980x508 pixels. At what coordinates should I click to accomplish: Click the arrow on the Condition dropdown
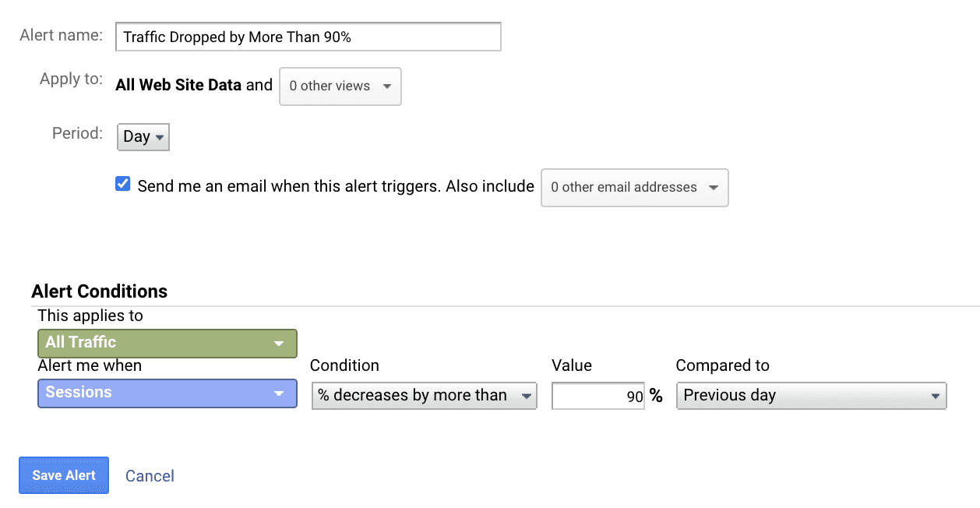tap(527, 397)
